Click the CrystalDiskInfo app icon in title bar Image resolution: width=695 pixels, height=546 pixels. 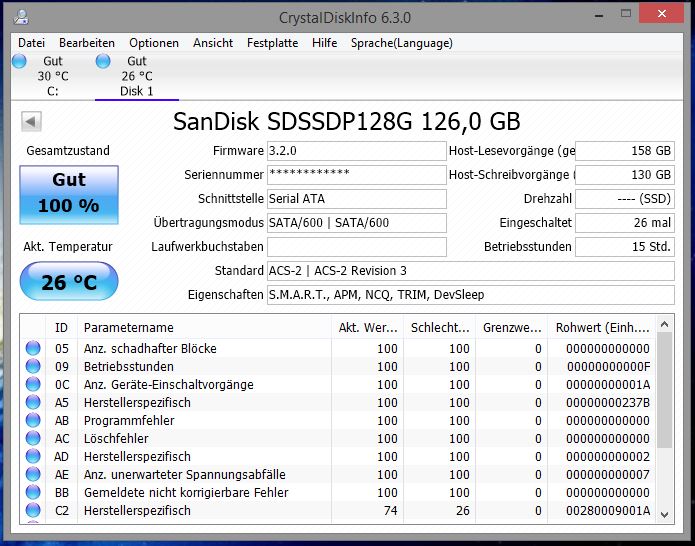pos(21,16)
